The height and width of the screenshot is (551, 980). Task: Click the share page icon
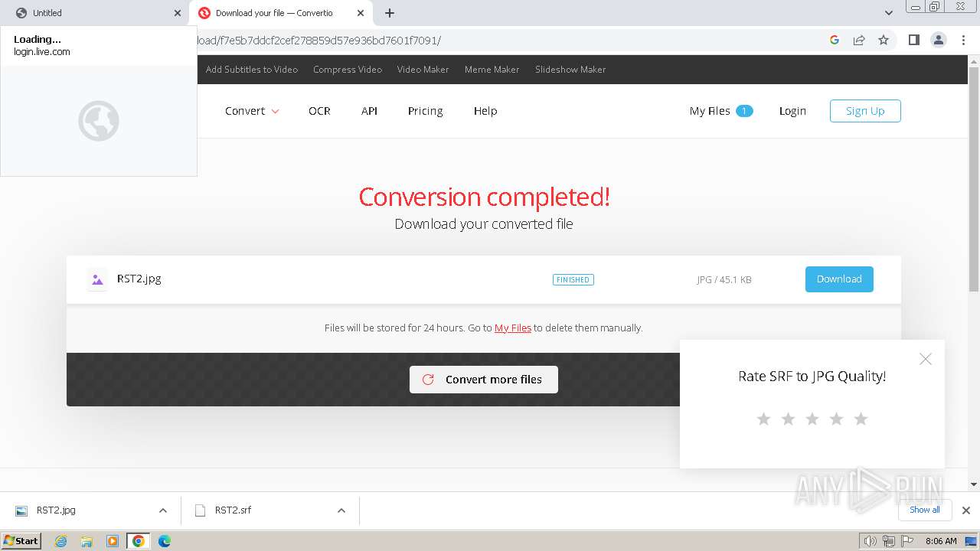click(859, 40)
